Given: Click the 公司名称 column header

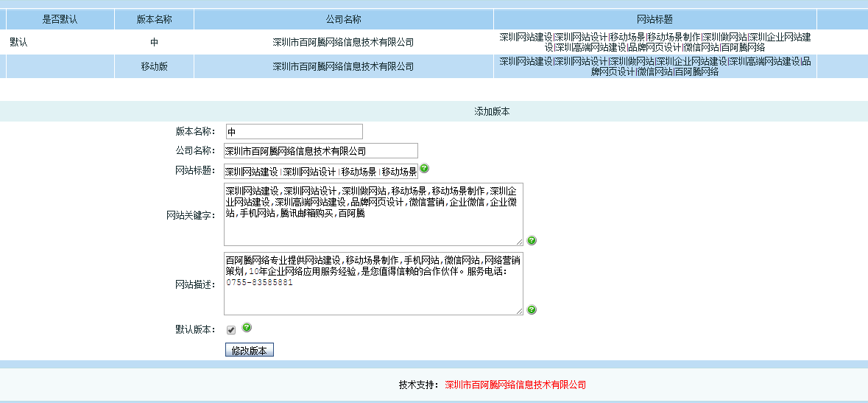Looking at the screenshot, I should point(343,19).
